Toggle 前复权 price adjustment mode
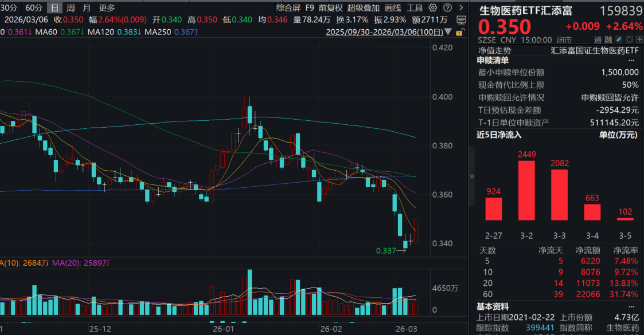The height and width of the screenshot is (335, 644). [x=331, y=7]
